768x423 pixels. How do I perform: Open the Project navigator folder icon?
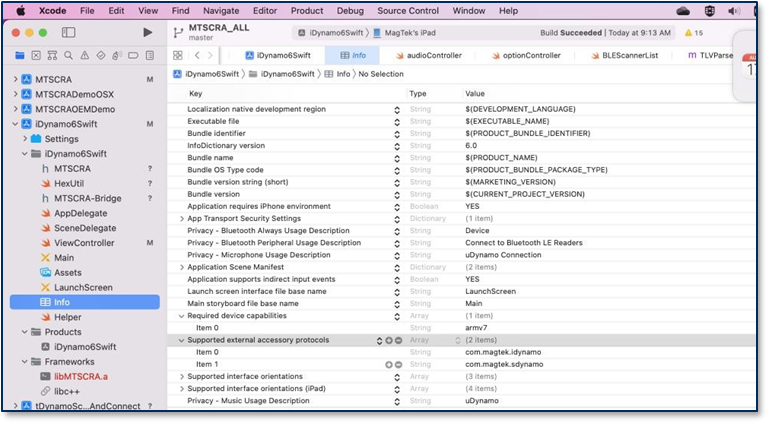coord(20,55)
